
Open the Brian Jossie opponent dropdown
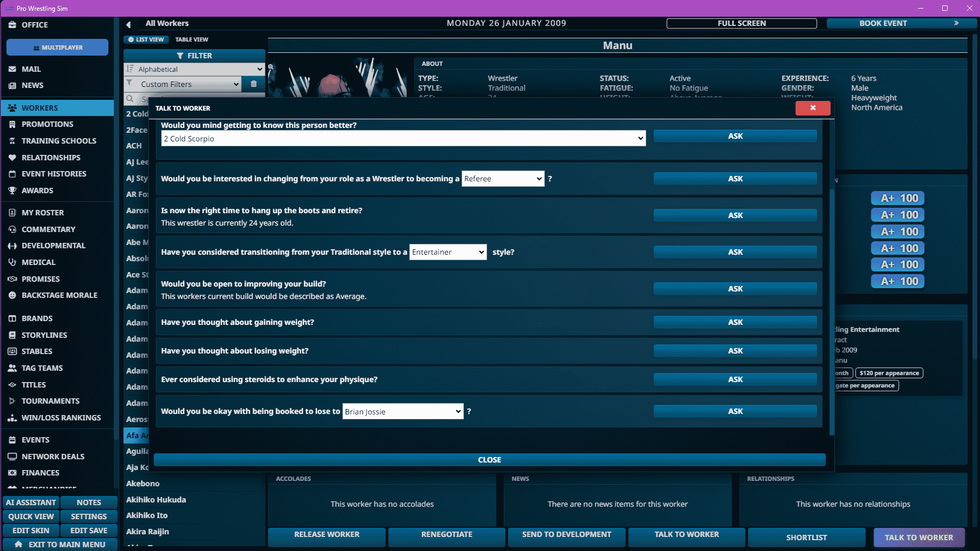point(403,412)
